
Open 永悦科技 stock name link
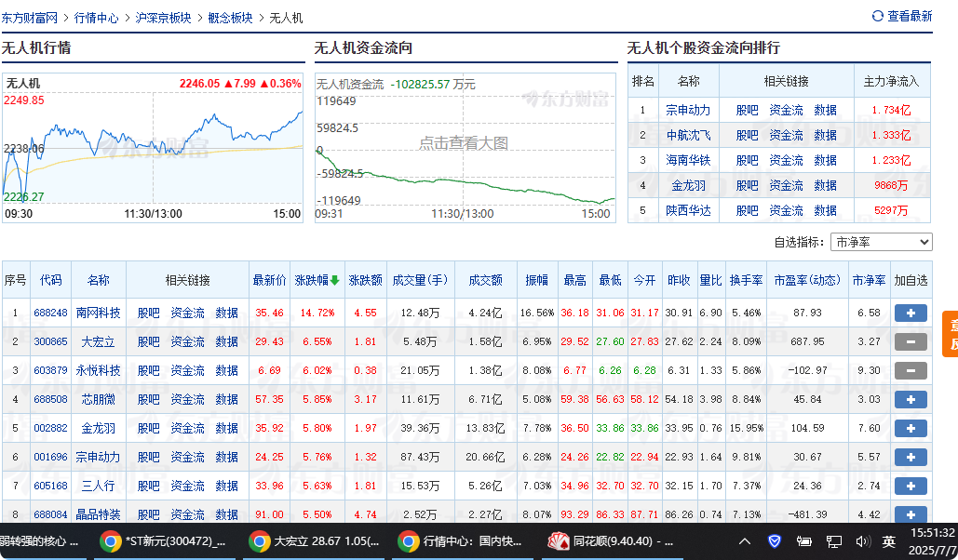tap(98, 370)
